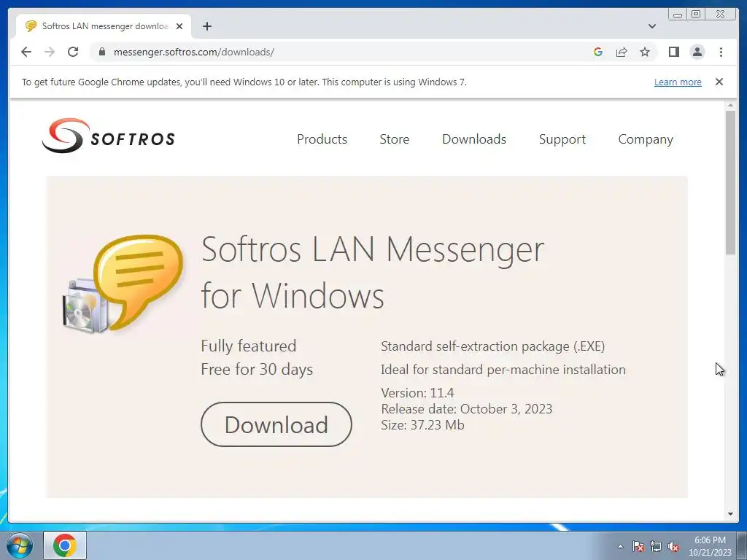Open the Downloads menu item
The image size is (747, 560).
[474, 139]
